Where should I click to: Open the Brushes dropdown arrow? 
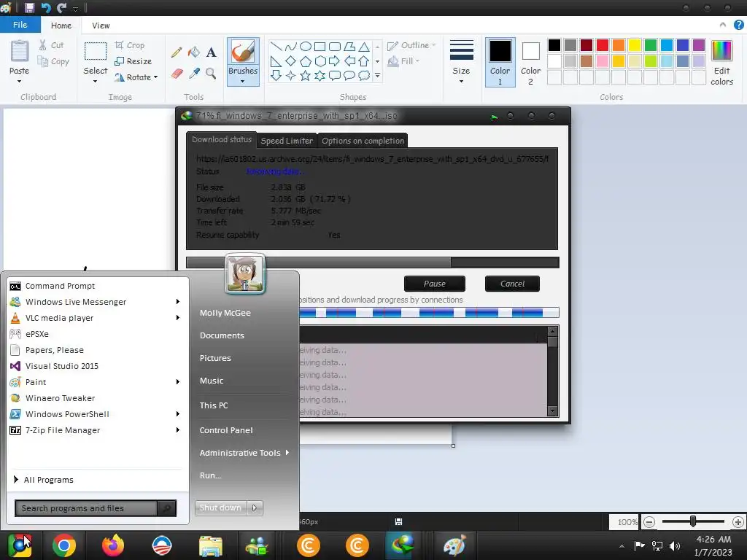[x=242, y=82]
